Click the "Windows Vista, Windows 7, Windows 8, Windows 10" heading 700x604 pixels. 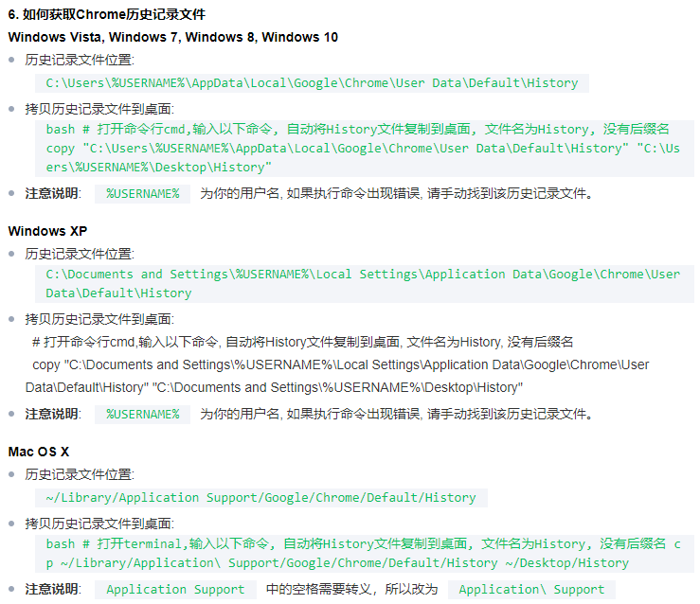pos(172,37)
